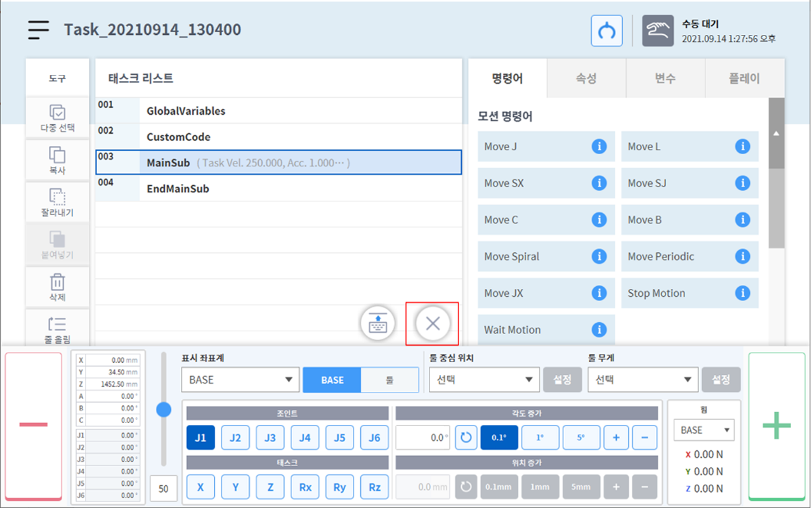The width and height of the screenshot is (812, 508).
Task: Switch to the 플레이 tab
Action: [744, 79]
